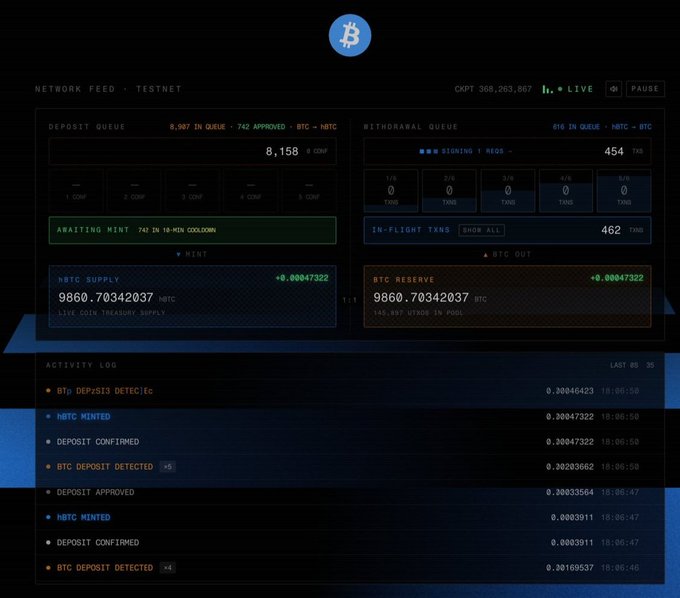Open the hBTC MINTED 0.0003911 log row

pyautogui.click(x=350, y=517)
